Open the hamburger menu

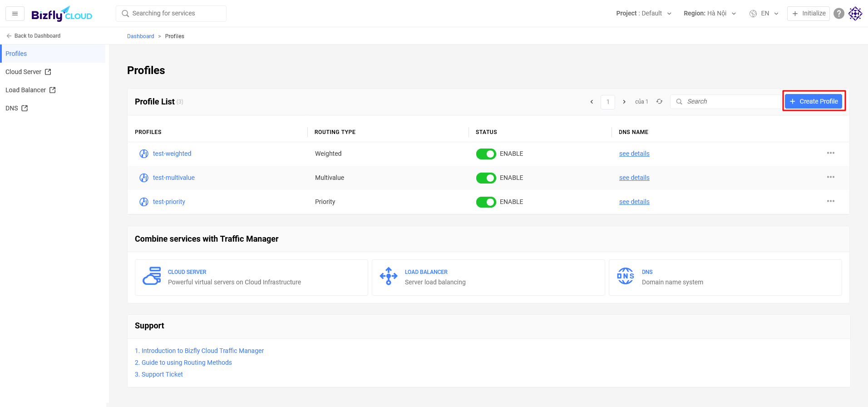click(15, 14)
